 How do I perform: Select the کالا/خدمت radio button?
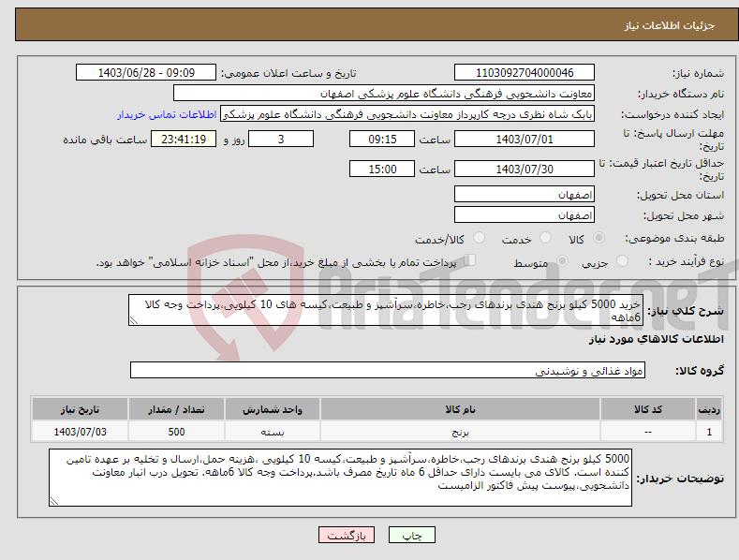tap(479, 238)
